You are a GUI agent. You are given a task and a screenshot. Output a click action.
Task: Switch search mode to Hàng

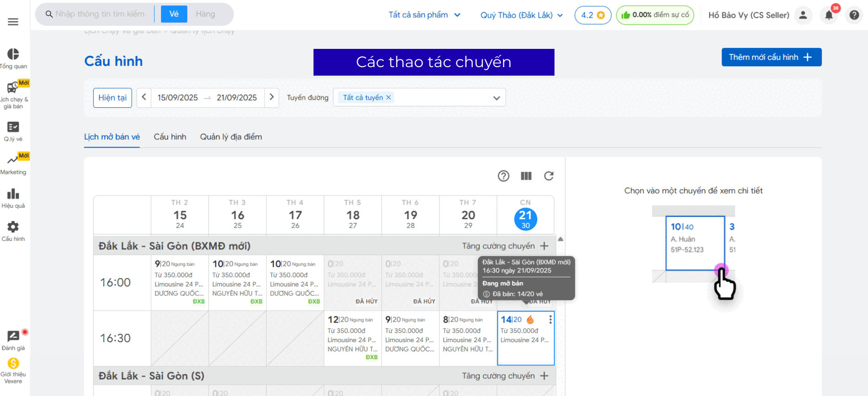pos(205,14)
